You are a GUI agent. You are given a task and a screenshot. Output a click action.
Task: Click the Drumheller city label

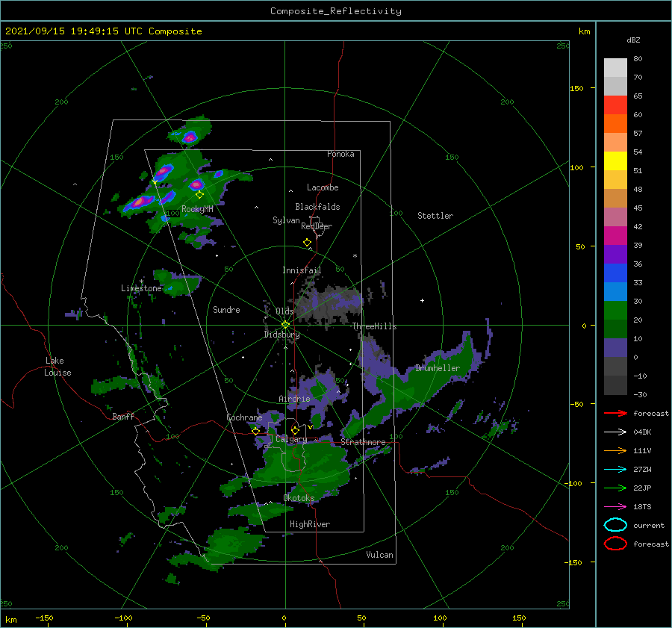pyautogui.click(x=438, y=368)
